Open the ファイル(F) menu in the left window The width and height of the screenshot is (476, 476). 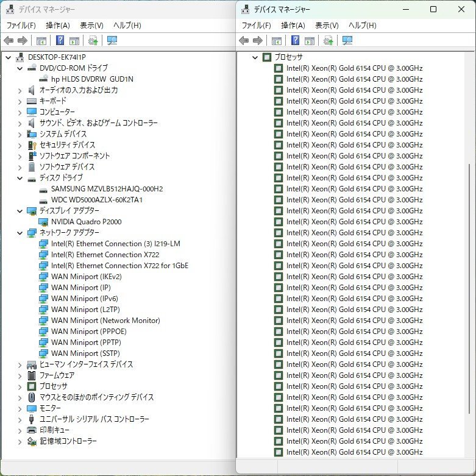tap(21, 26)
